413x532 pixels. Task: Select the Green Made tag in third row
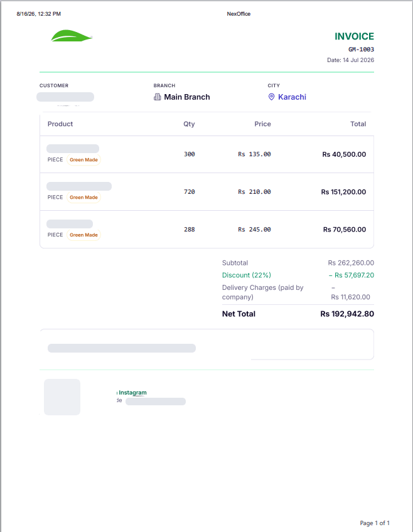pyautogui.click(x=83, y=235)
